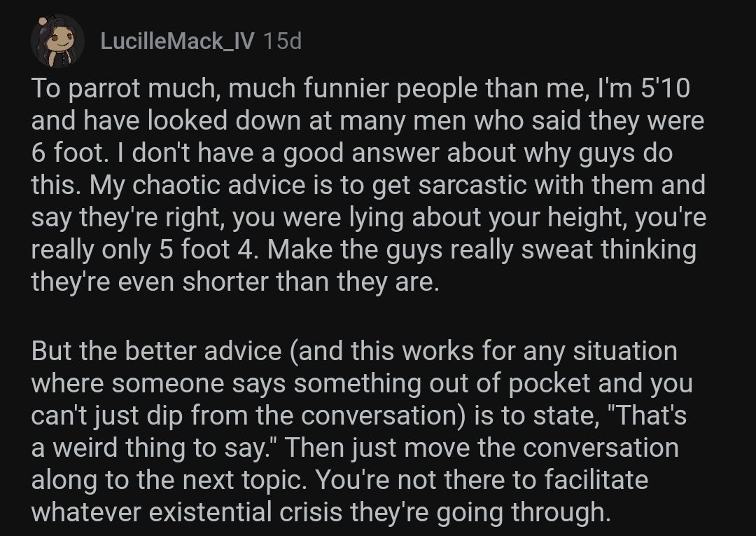The height and width of the screenshot is (536, 756).
Task: Click the line "they're even shorter than they are."
Action: tap(235, 282)
